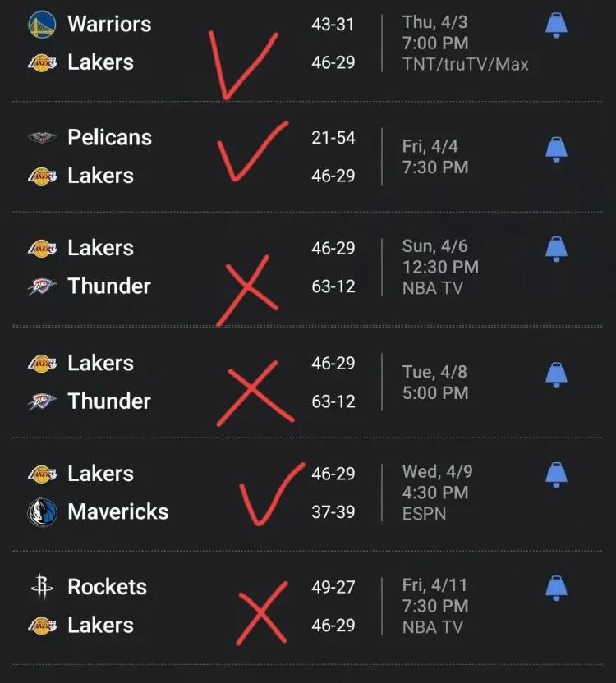
Task: Open the Pelicans team name
Action: click(x=110, y=138)
